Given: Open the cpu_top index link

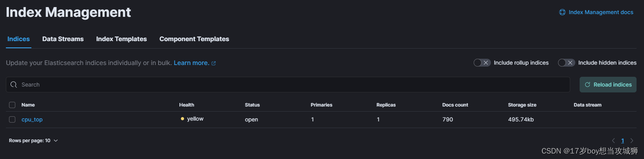Looking at the screenshot, I should pos(32,119).
